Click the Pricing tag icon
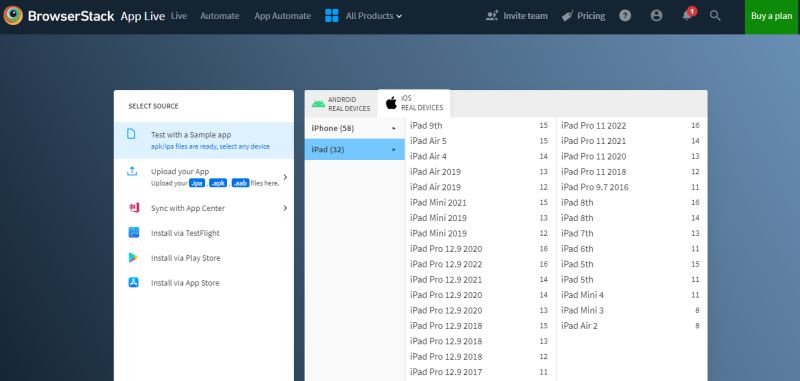Screen dimensions: 800x381 tap(567, 16)
